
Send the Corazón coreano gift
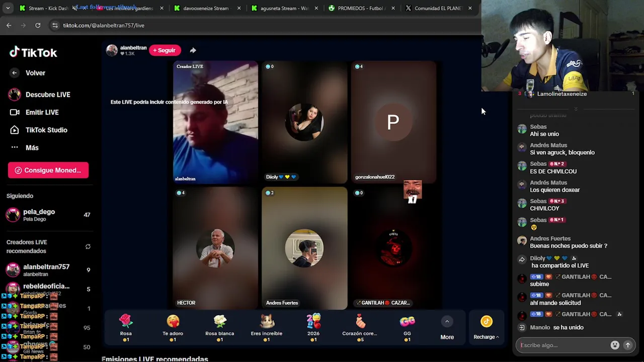[x=360, y=328]
